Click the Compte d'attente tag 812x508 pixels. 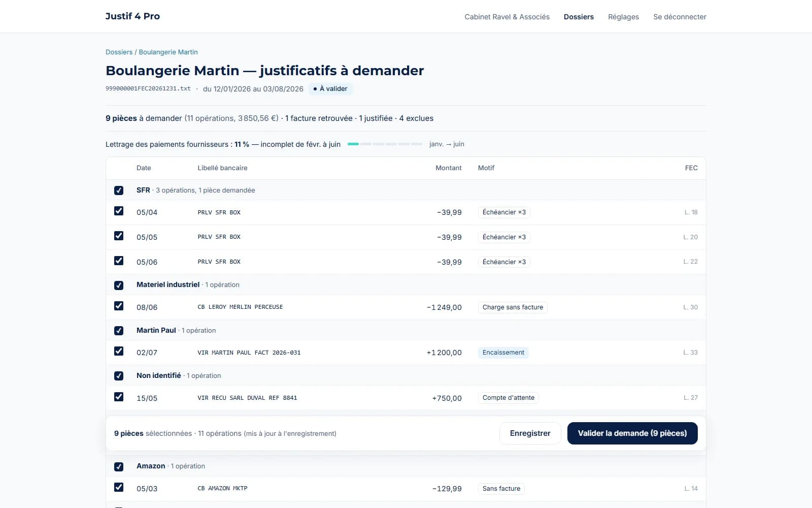pyautogui.click(x=509, y=398)
